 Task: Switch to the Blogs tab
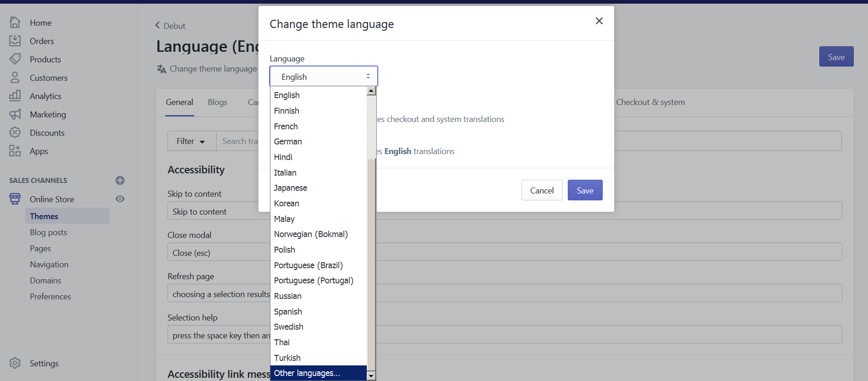pyautogui.click(x=217, y=102)
